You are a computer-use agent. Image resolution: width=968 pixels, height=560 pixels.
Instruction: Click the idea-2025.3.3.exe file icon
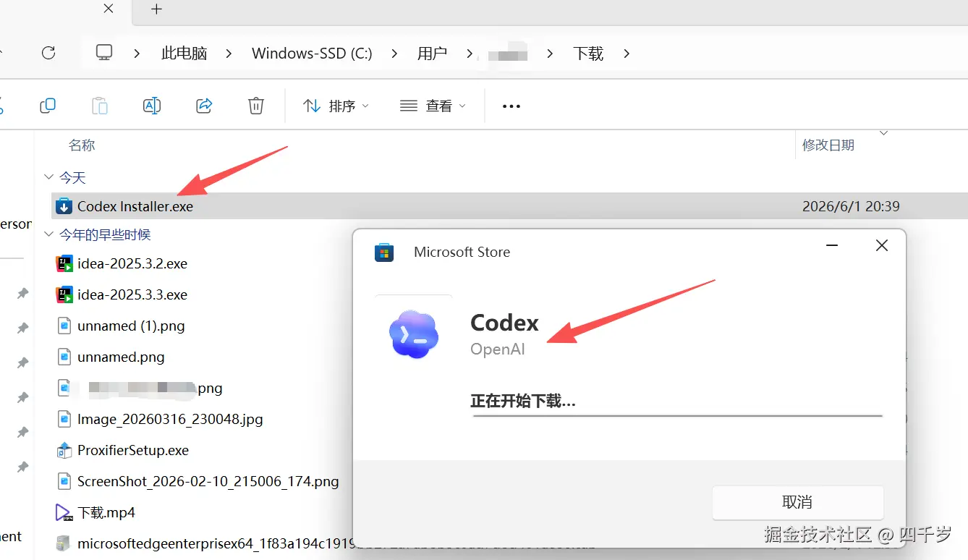64,294
